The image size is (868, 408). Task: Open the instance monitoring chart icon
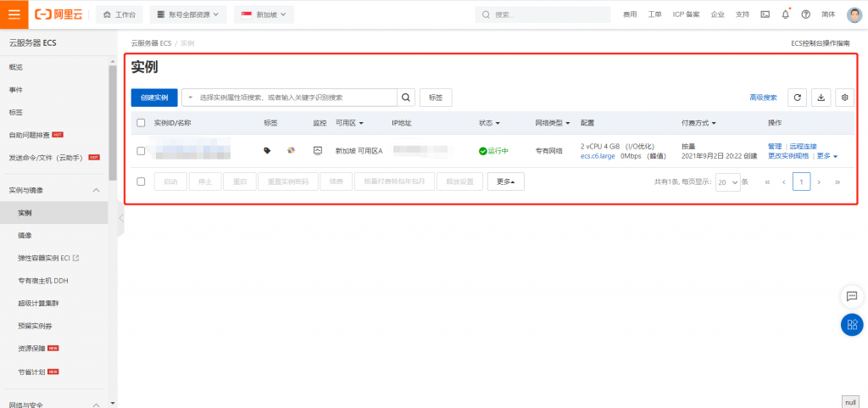coord(318,150)
